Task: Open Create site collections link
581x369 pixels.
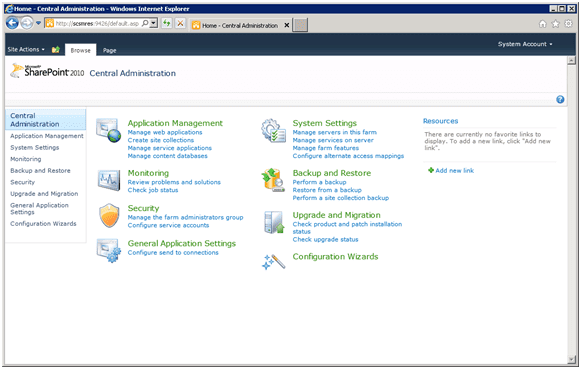Action: [160, 140]
